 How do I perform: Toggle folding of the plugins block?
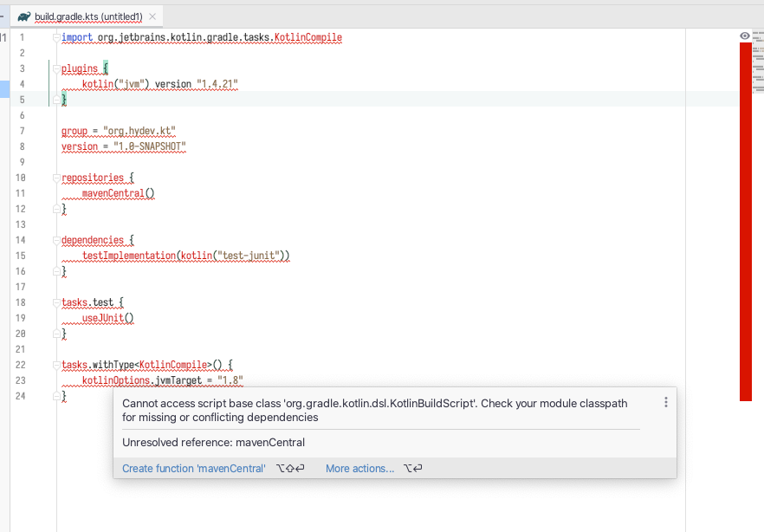click(55, 68)
